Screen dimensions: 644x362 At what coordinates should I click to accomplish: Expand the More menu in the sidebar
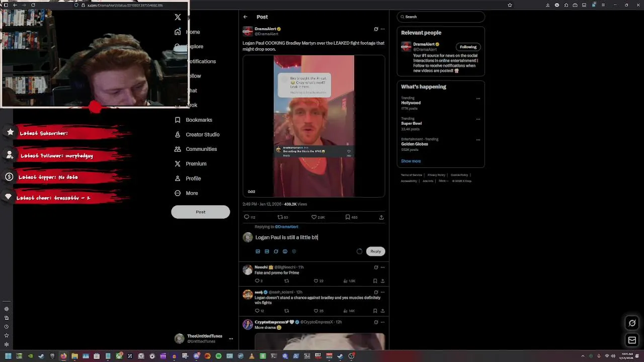(186, 193)
